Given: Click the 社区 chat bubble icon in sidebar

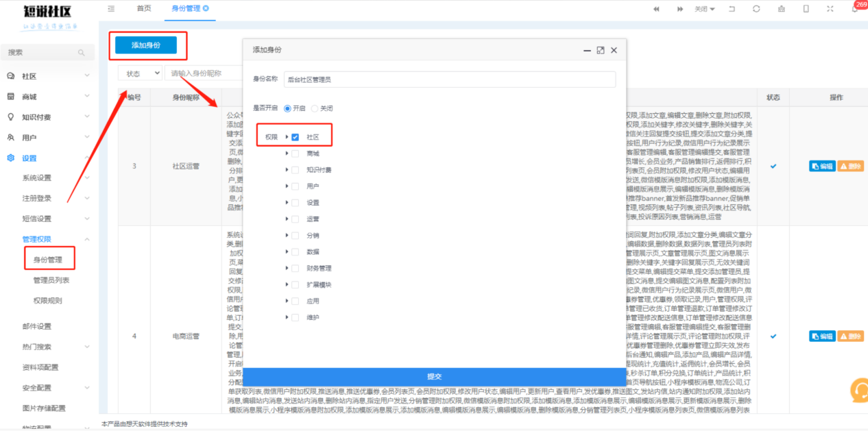Looking at the screenshot, I should 10,76.
